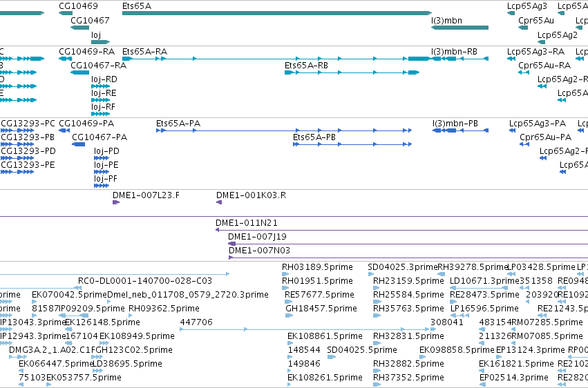
Task: Select the CG13293-PD protein label
Action: (28, 151)
